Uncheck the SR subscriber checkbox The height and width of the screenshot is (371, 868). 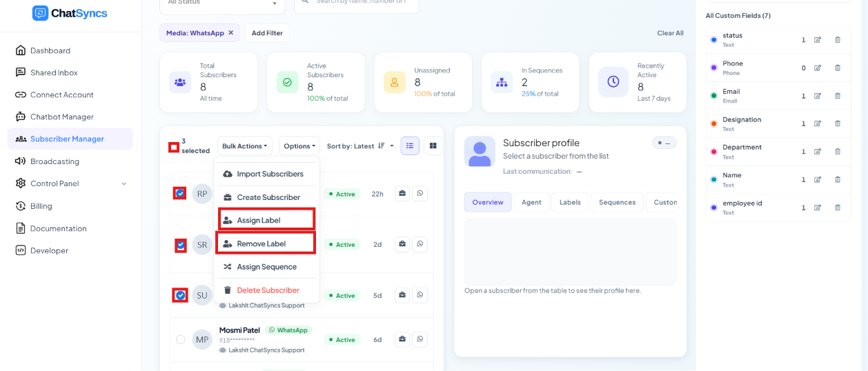[181, 245]
